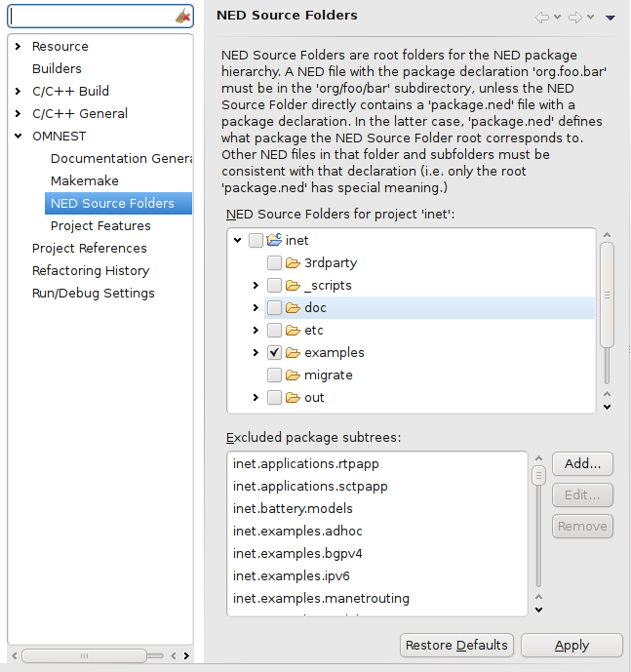The height and width of the screenshot is (672, 631).
Task: Click the Add... button
Action: (582, 463)
